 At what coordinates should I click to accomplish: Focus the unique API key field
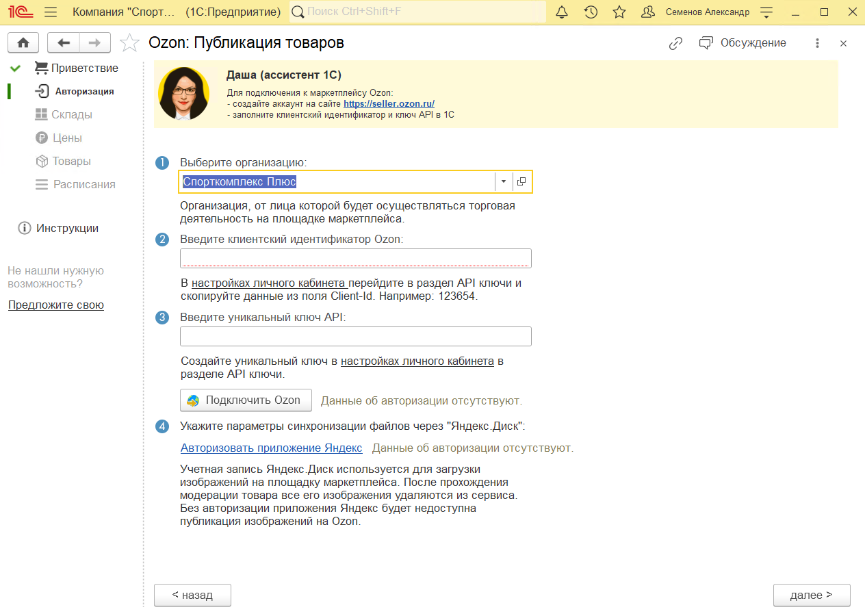[356, 336]
